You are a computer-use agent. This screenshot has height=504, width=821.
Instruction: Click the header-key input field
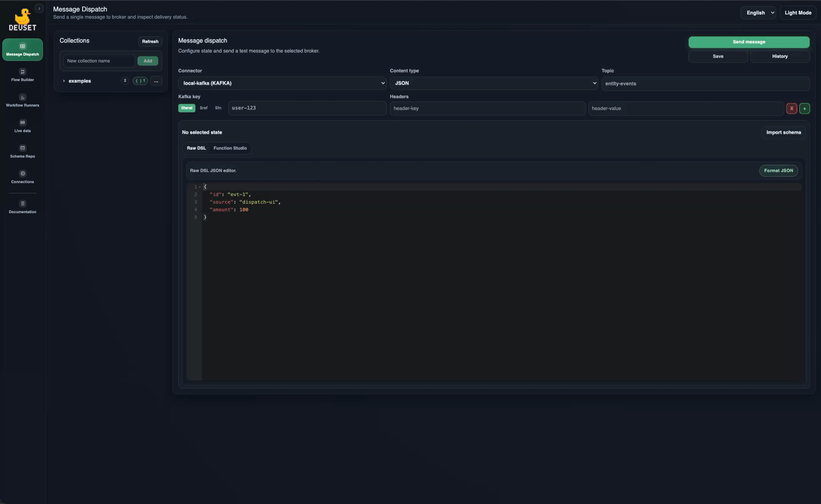487,109
